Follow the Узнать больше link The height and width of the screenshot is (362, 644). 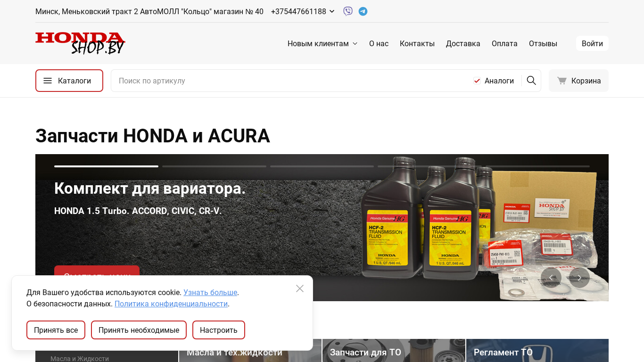coord(210,292)
